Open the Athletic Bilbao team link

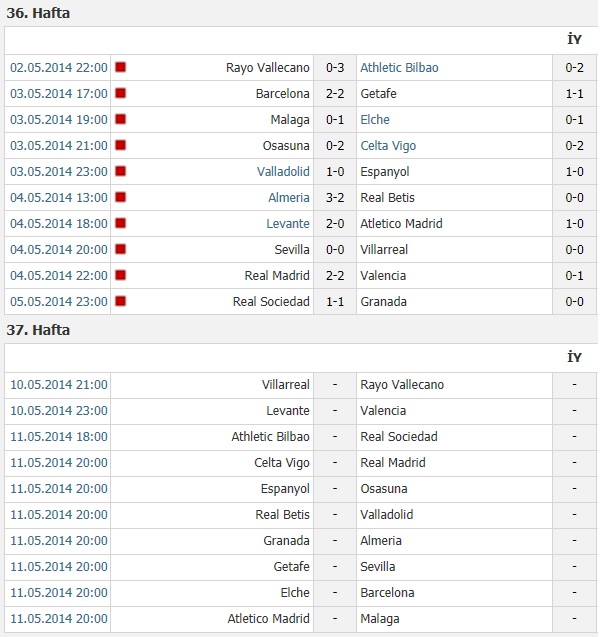click(x=399, y=68)
